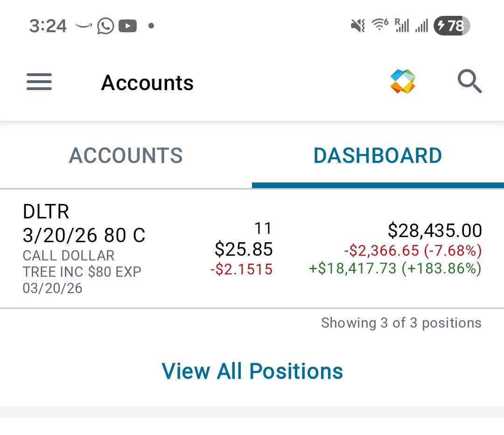Select the DASHBOARD tab
504x435 pixels.
(x=378, y=155)
